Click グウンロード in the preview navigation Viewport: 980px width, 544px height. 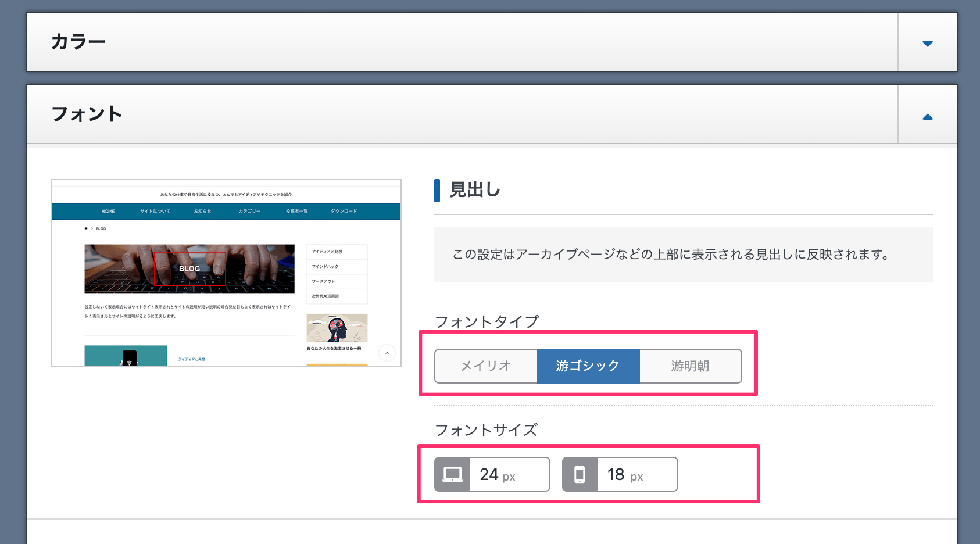(x=344, y=212)
